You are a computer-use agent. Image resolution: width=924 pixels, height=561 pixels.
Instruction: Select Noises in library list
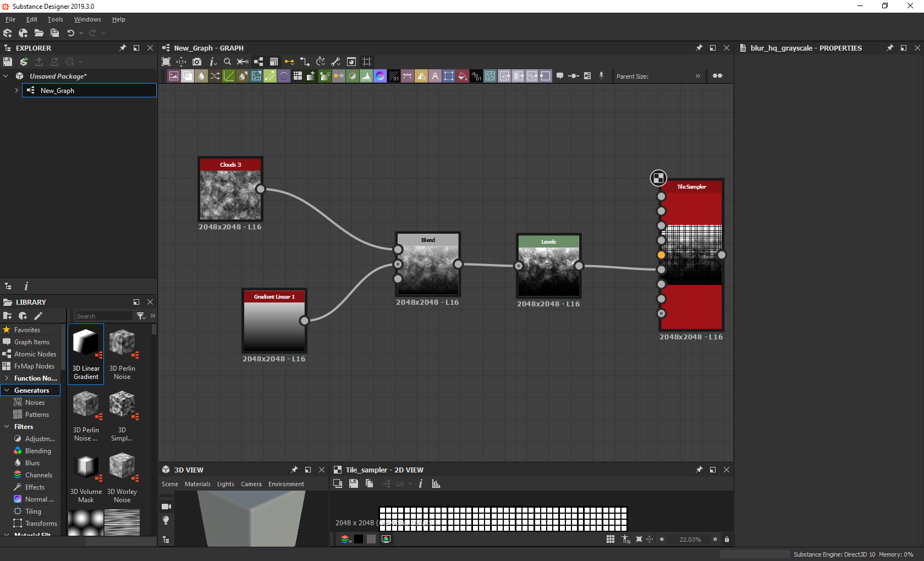click(35, 402)
